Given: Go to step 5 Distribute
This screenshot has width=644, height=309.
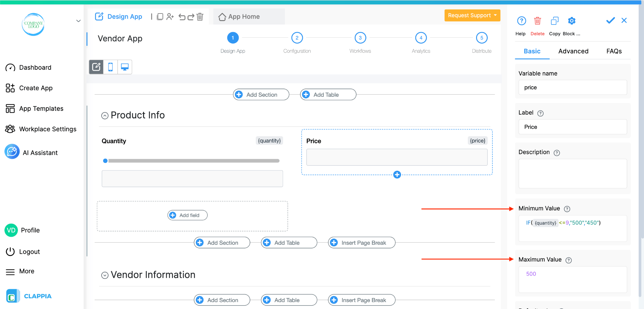Looking at the screenshot, I should 481,38.
